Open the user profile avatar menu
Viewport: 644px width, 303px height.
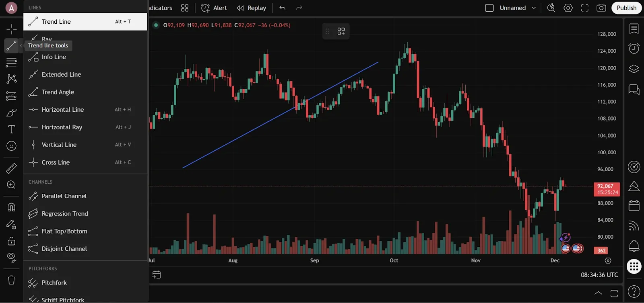(11, 8)
